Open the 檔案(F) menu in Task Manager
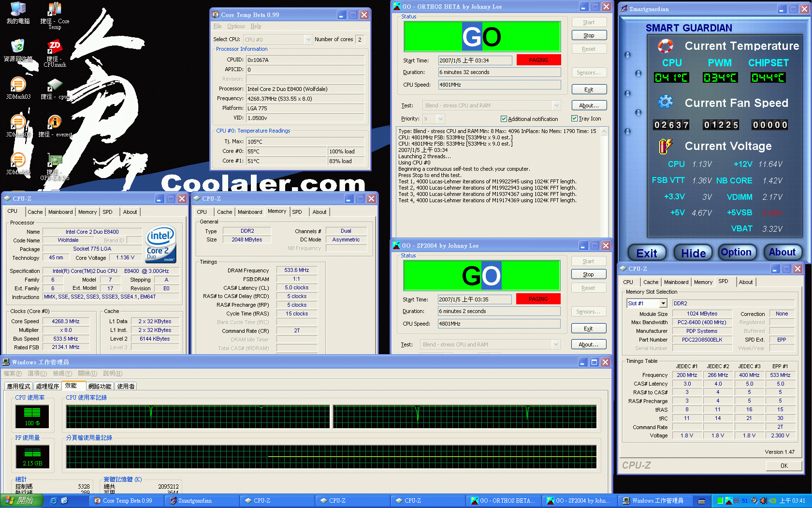The width and height of the screenshot is (812, 508). tap(13, 374)
